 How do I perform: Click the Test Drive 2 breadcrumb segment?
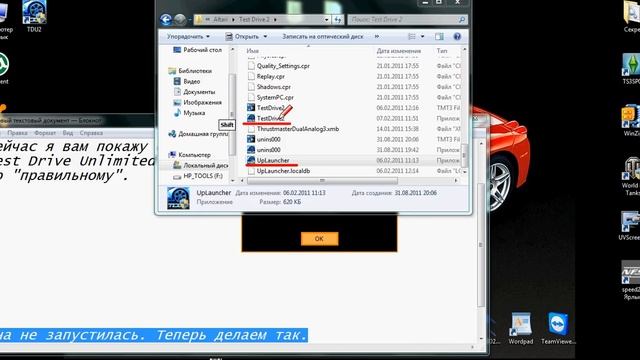254,20
